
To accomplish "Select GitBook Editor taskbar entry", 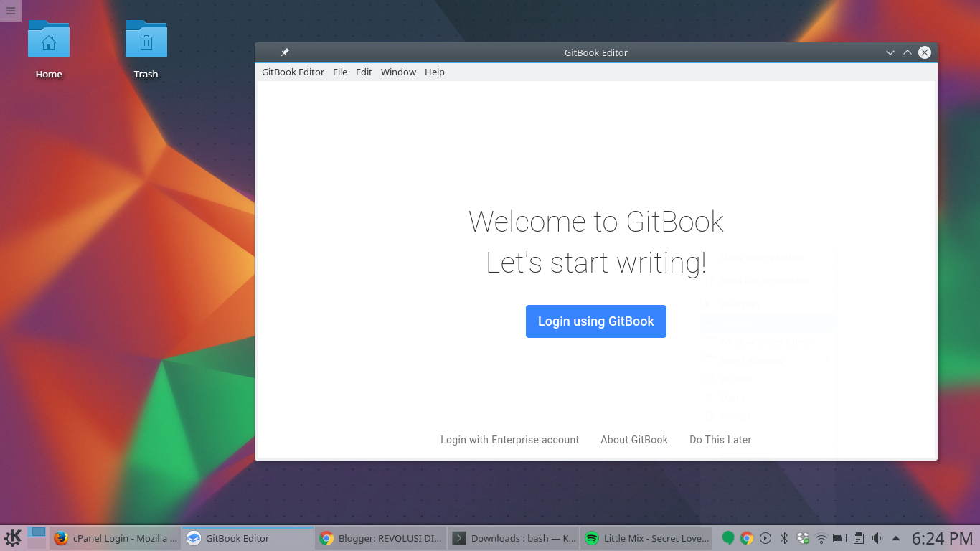I will 248,538.
